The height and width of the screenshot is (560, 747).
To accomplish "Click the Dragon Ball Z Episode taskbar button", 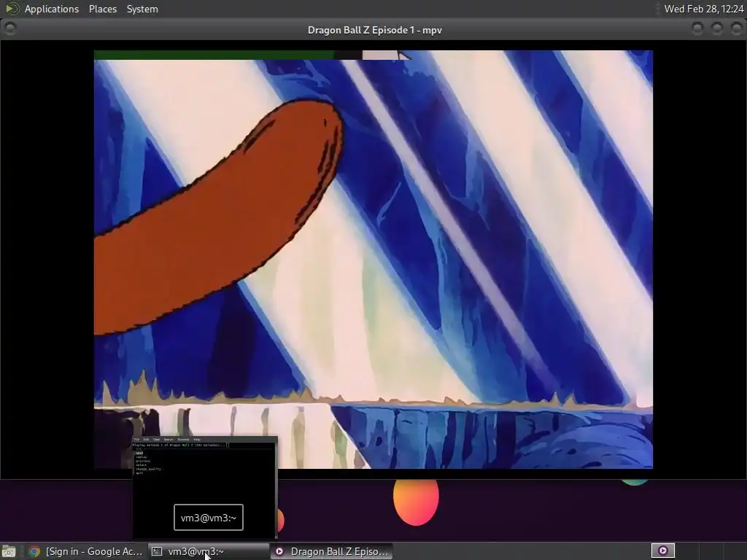I will click(332, 551).
